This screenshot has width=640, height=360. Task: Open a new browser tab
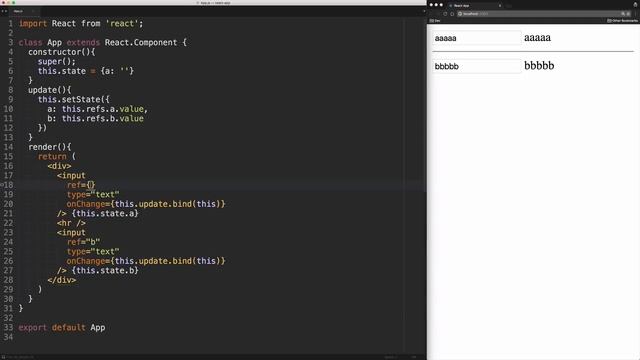pos(509,6)
